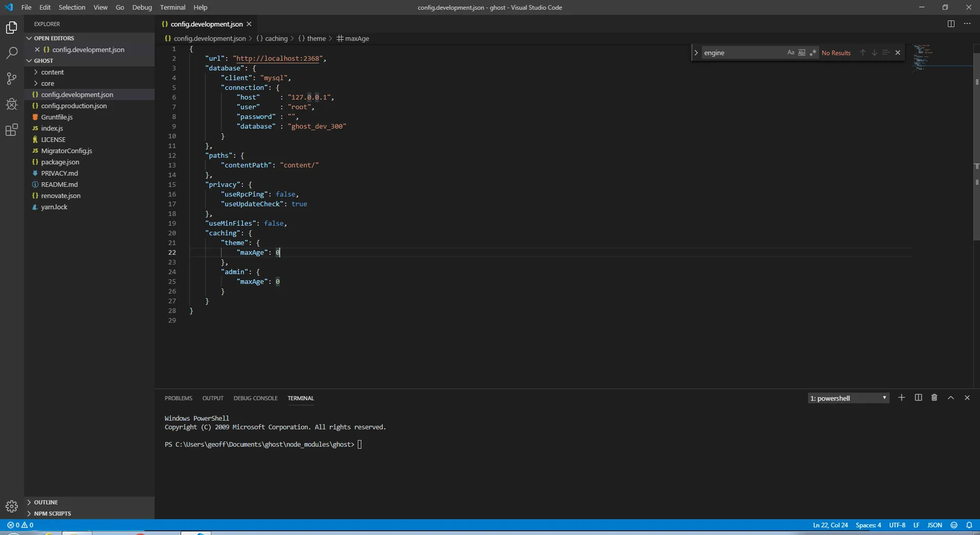Open the Debug view from activity bar
The height and width of the screenshot is (535, 980).
[11, 104]
